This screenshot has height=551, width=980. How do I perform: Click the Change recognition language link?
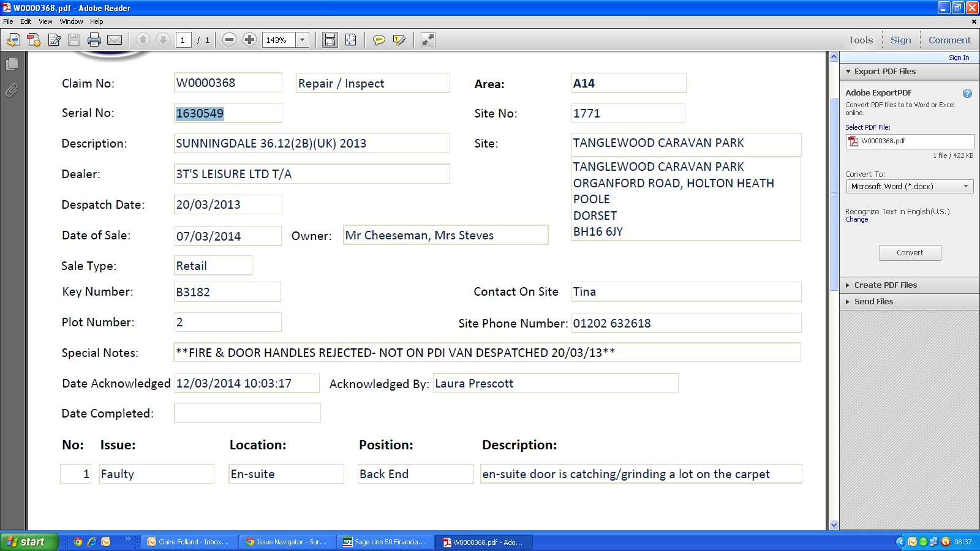856,220
